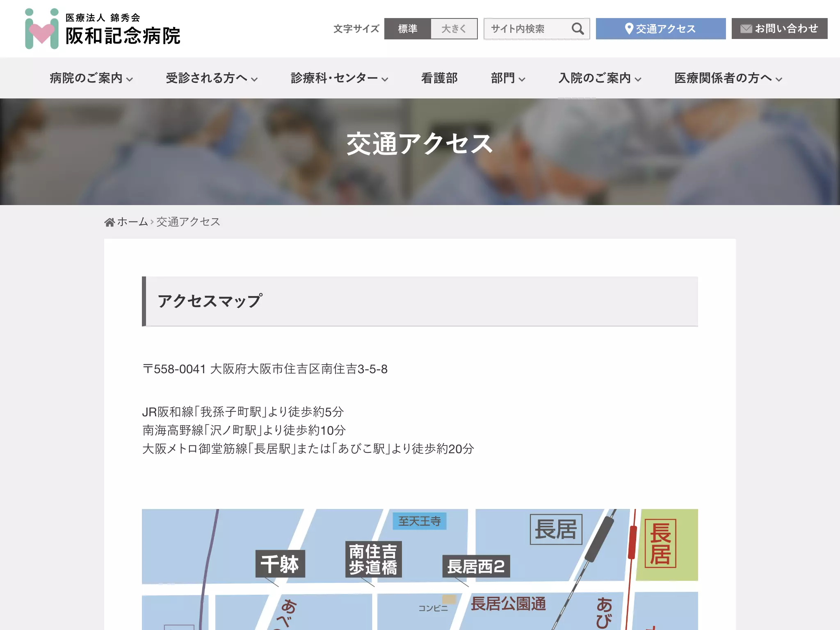Click the 大阪メトロ御堂筋線 directions line
The height and width of the screenshot is (630, 840).
pos(308,449)
